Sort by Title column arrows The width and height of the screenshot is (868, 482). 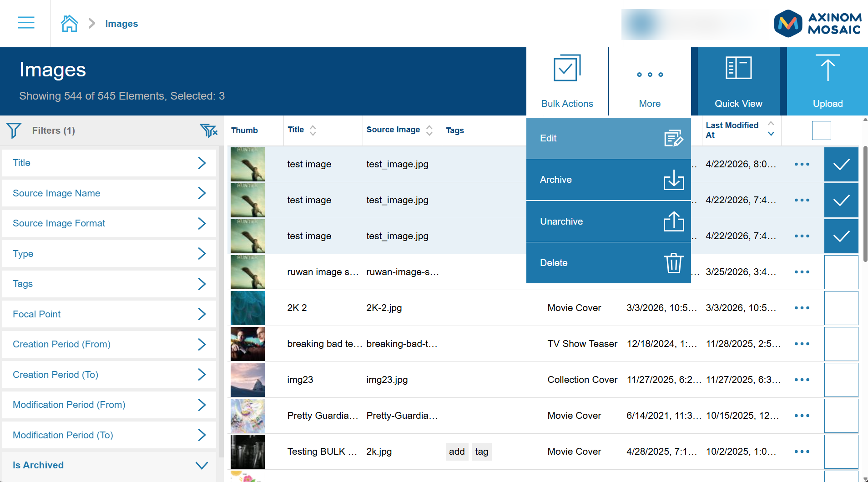coord(313,131)
